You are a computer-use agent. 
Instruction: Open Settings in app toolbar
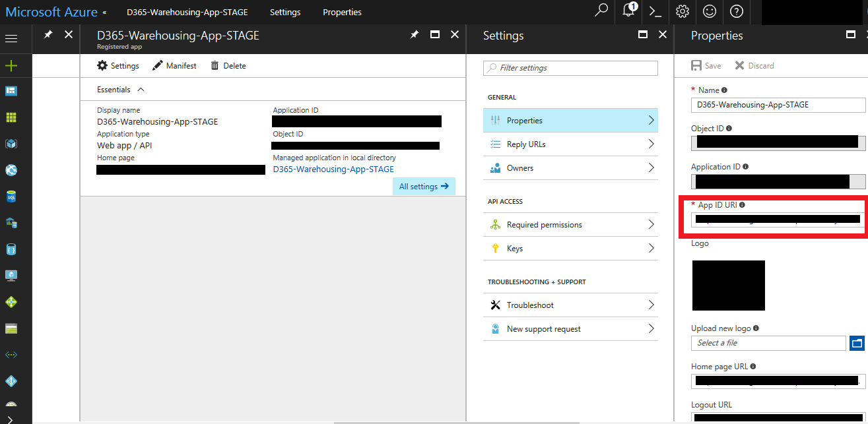118,66
